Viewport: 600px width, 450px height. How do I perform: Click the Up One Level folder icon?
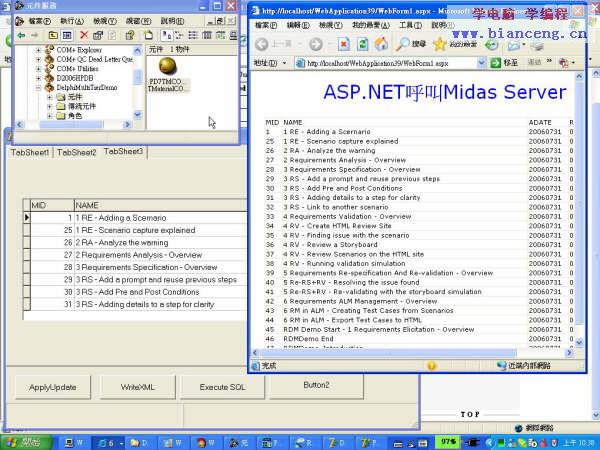53,36
